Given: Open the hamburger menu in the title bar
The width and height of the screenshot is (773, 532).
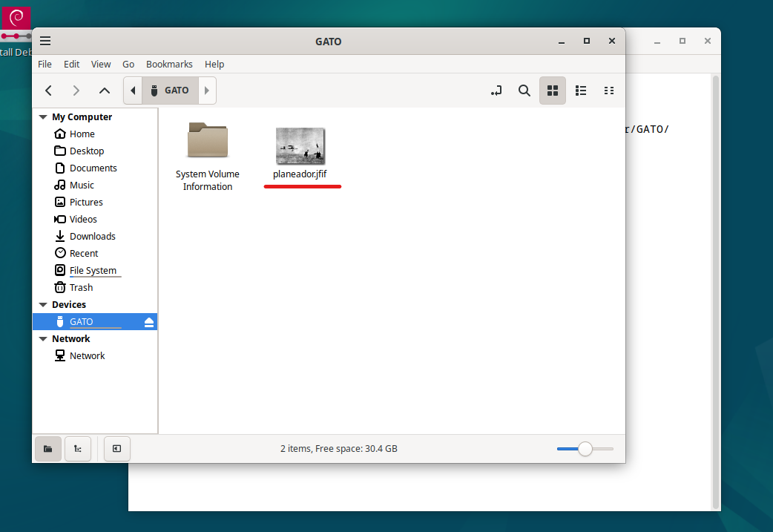Looking at the screenshot, I should 45,42.
